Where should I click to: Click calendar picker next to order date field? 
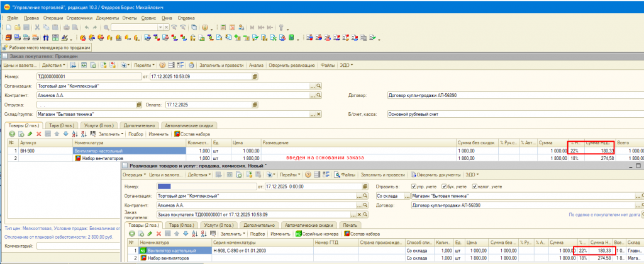(255, 77)
